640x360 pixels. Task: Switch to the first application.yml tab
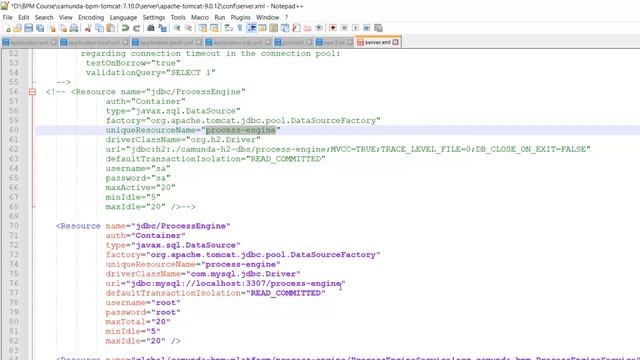pos(29,42)
